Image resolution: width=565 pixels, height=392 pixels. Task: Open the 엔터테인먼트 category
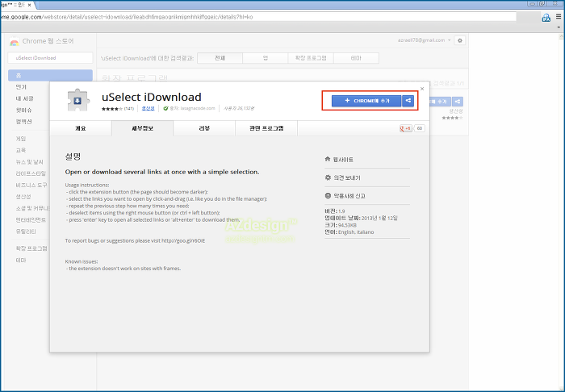[31, 219]
